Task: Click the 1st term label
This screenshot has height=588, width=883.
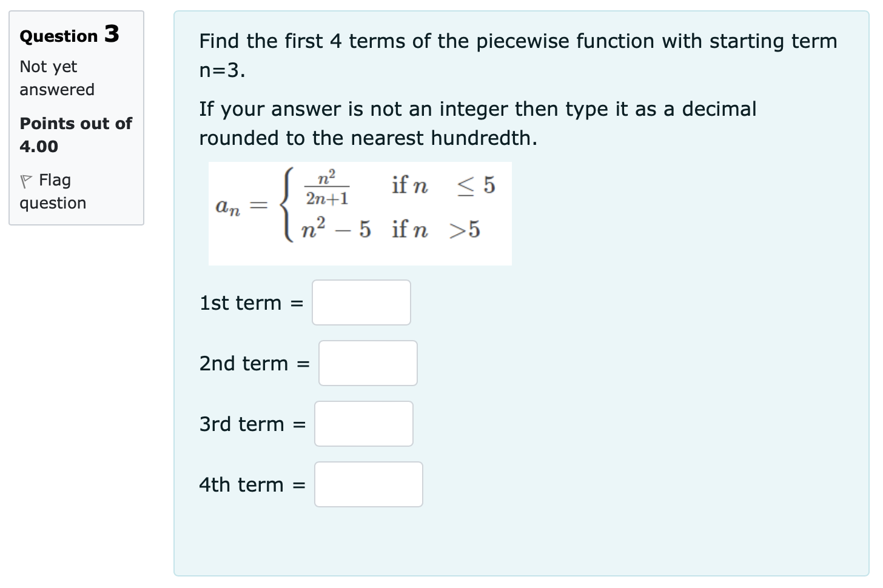Action: pyautogui.click(x=251, y=302)
